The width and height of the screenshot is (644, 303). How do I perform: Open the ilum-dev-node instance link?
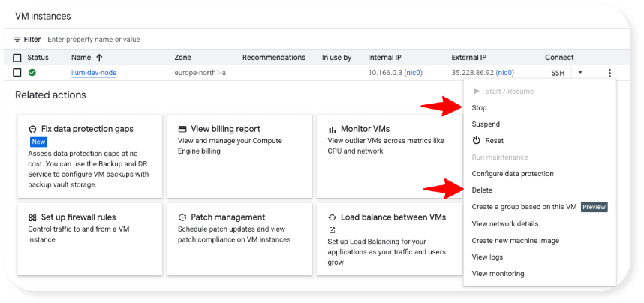pyautogui.click(x=94, y=73)
